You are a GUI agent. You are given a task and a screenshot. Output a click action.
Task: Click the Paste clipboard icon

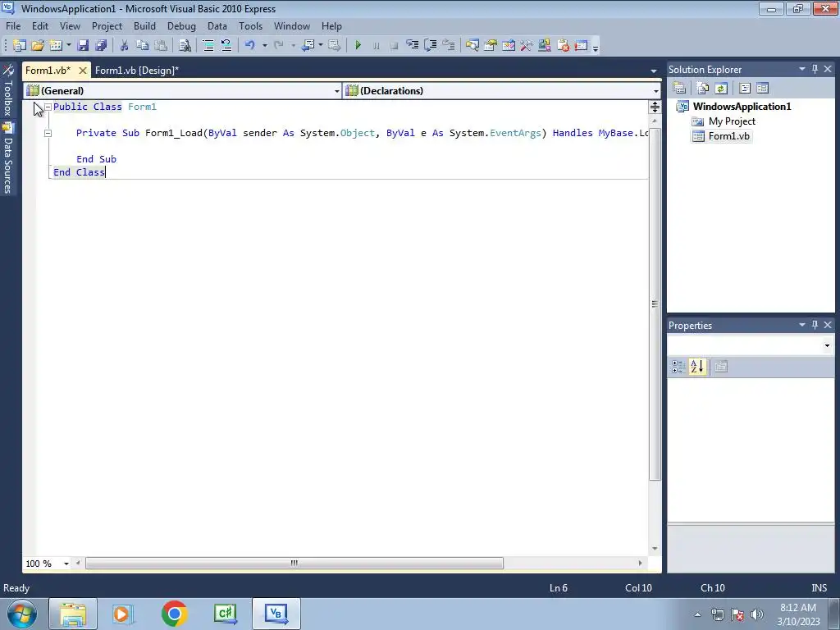click(x=160, y=46)
